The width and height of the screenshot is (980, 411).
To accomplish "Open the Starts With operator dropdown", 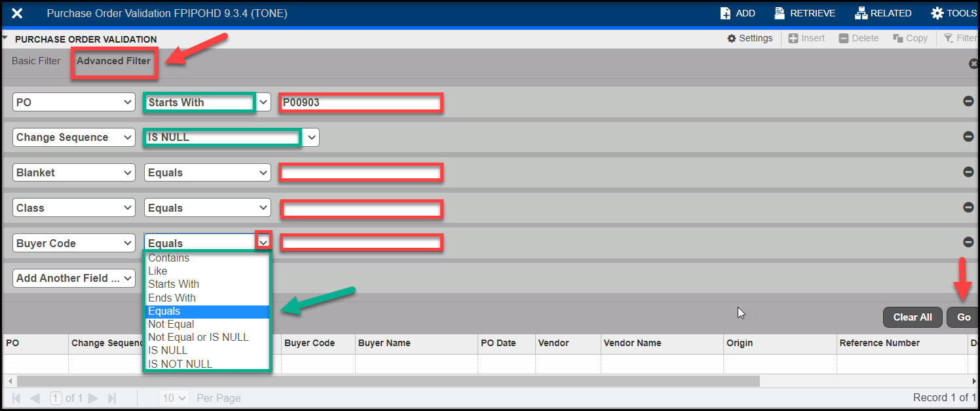I will click(x=207, y=102).
